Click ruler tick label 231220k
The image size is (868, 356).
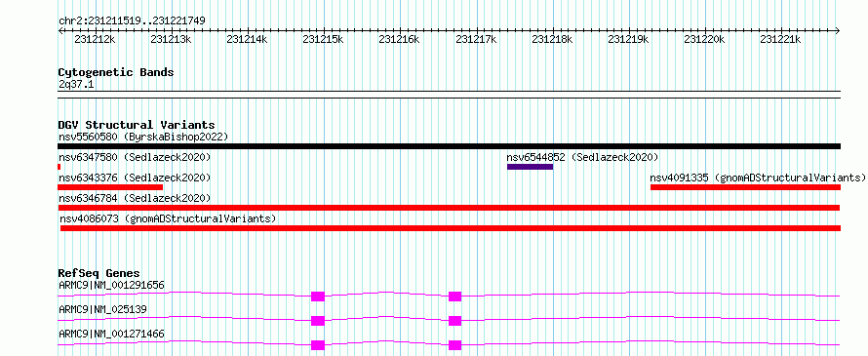pyautogui.click(x=703, y=39)
